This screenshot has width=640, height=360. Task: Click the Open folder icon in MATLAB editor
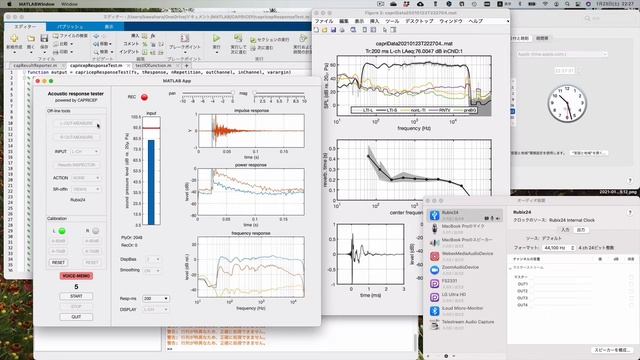pyautogui.click(x=31, y=39)
